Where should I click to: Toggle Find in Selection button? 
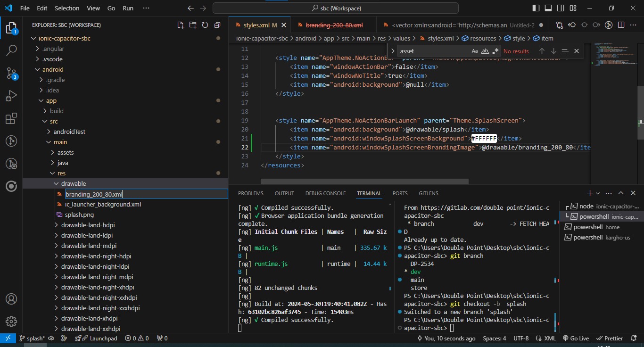pyautogui.click(x=565, y=51)
